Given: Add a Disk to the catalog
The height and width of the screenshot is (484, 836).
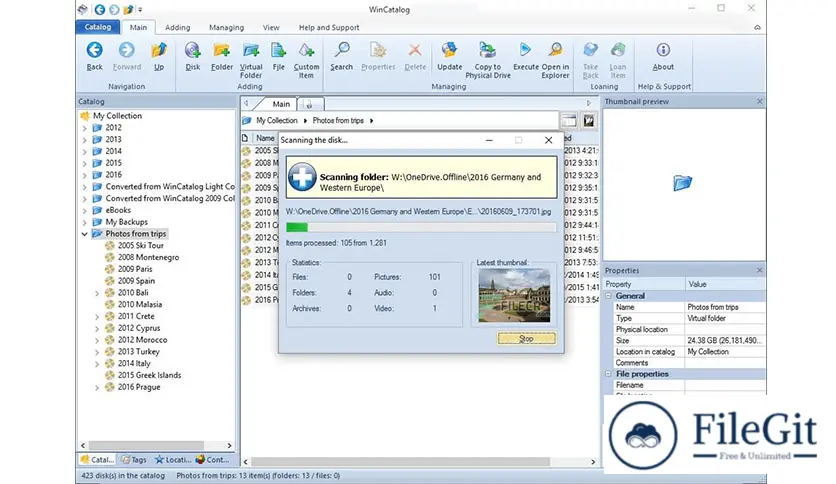Looking at the screenshot, I should 192,56.
